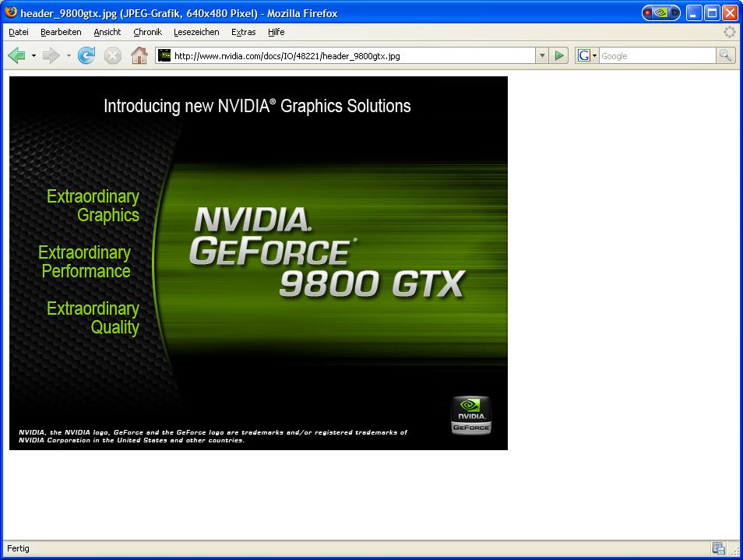The height and width of the screenshot is (560, 743).
Task: Click the activity throbber icon
Action: [x=729, y=32]
